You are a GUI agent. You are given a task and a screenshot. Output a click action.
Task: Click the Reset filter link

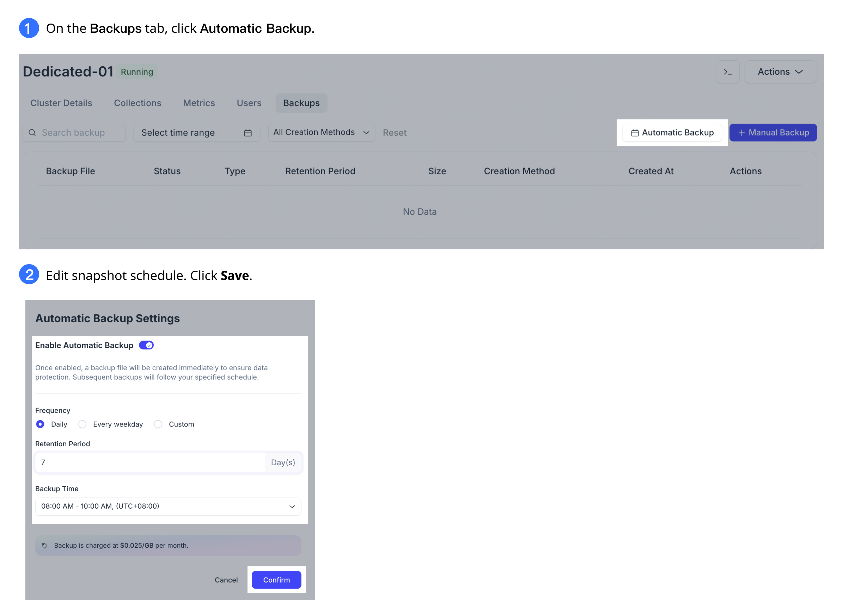(395, 132)
